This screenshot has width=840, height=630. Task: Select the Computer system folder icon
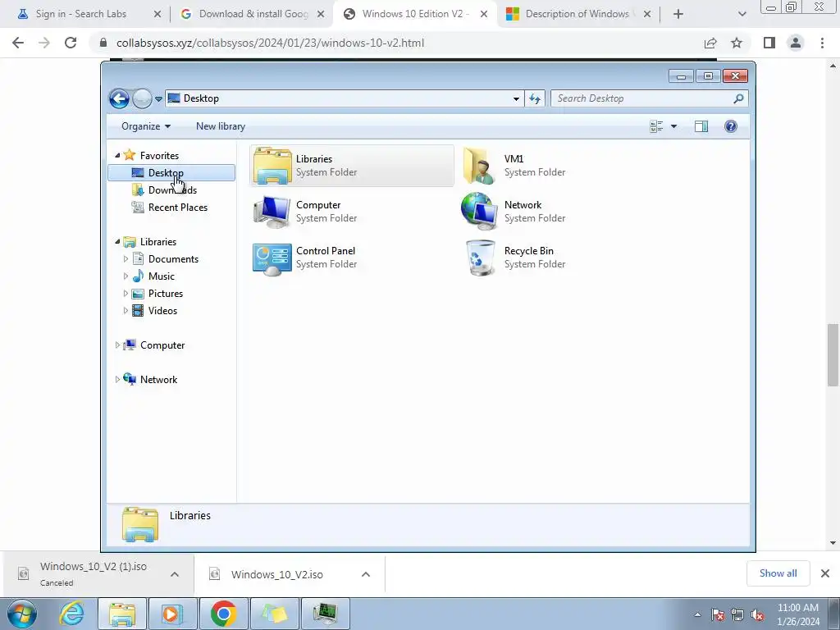pos(272,212)
